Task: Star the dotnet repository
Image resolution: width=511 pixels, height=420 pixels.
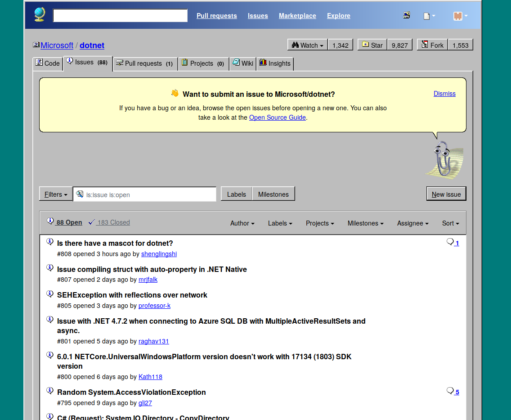Action: (372, 45)
